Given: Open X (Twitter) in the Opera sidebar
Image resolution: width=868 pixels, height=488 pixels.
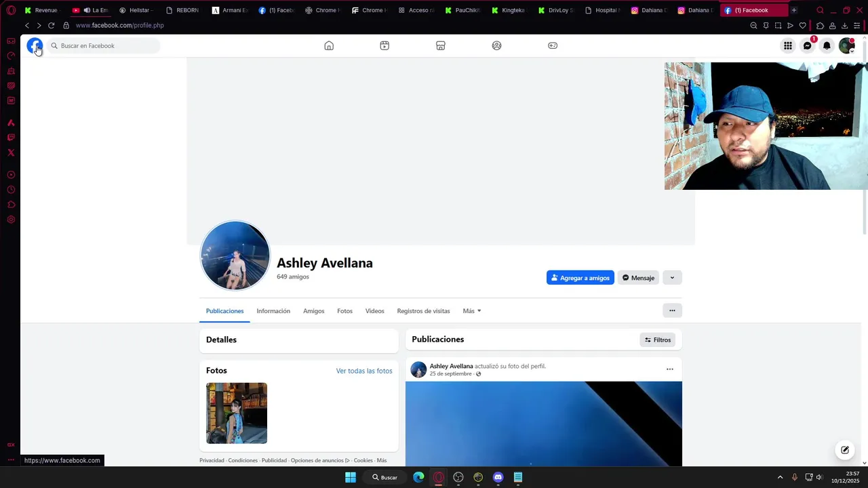Looking at the screenshot, I should (11, 152).
